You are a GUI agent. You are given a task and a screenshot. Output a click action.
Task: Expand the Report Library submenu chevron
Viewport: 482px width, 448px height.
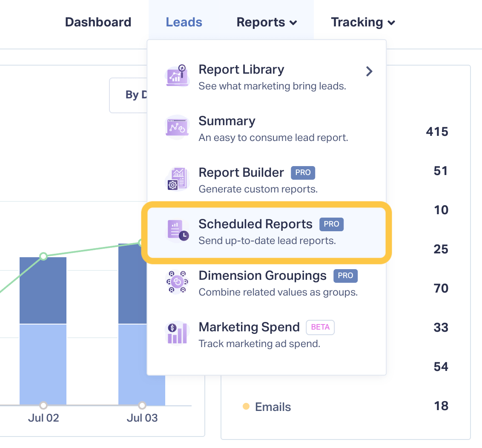click(369, 72)
